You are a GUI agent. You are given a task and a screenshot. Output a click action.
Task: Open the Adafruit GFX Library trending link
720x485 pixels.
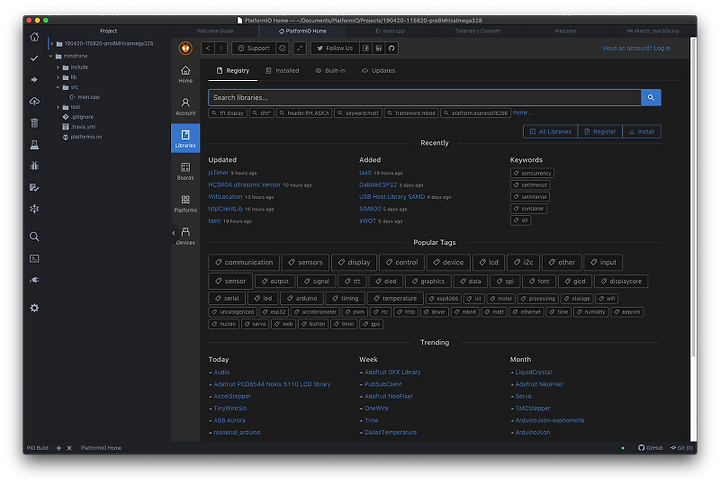(393, 372)
